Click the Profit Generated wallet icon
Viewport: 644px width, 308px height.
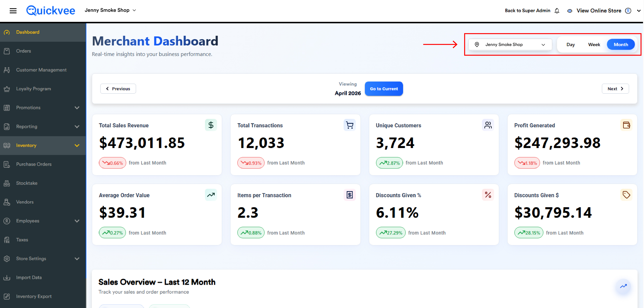[626, 125]
